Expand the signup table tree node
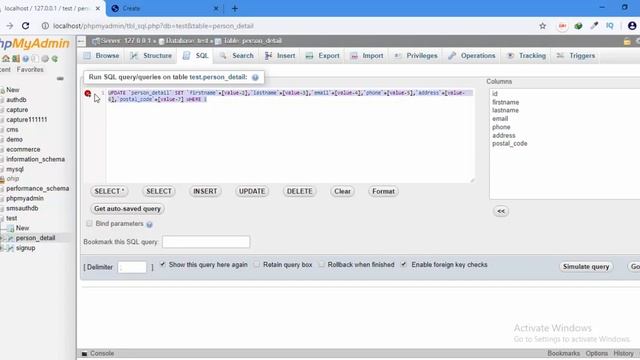 (2, 248)
